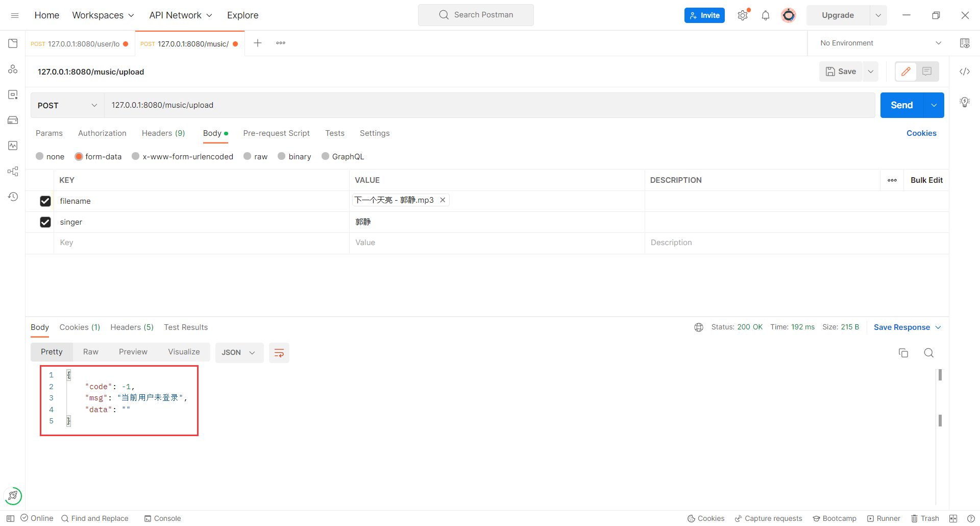The width and height of the screenshot is (980, 526).
Task: Click the Invite button
Action: [704, 15]
